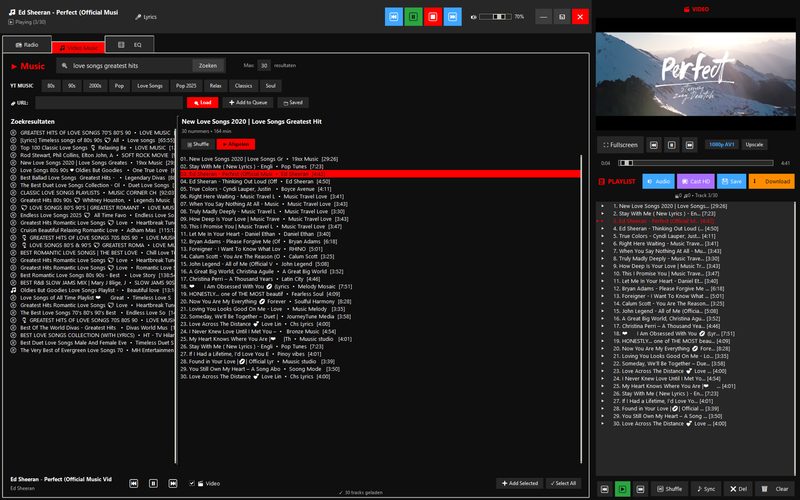This screenshot has height=500, width=800.
Task: Click the Select All button
Action: click(563, 483)
